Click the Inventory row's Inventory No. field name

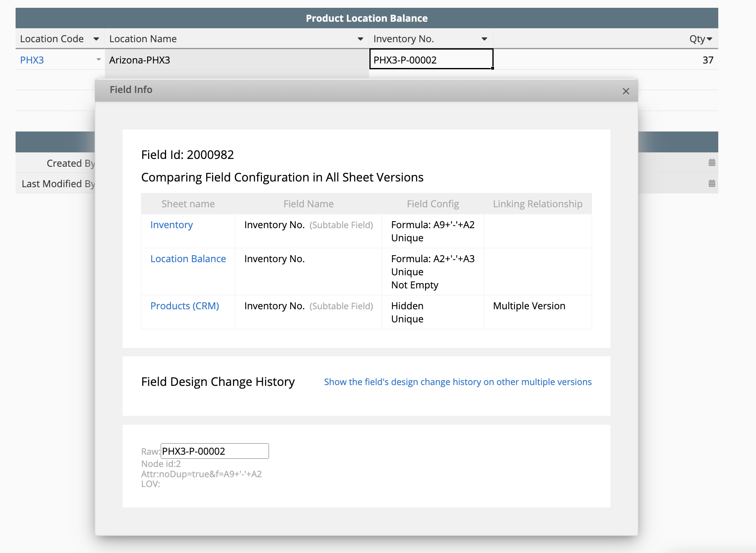274,225
